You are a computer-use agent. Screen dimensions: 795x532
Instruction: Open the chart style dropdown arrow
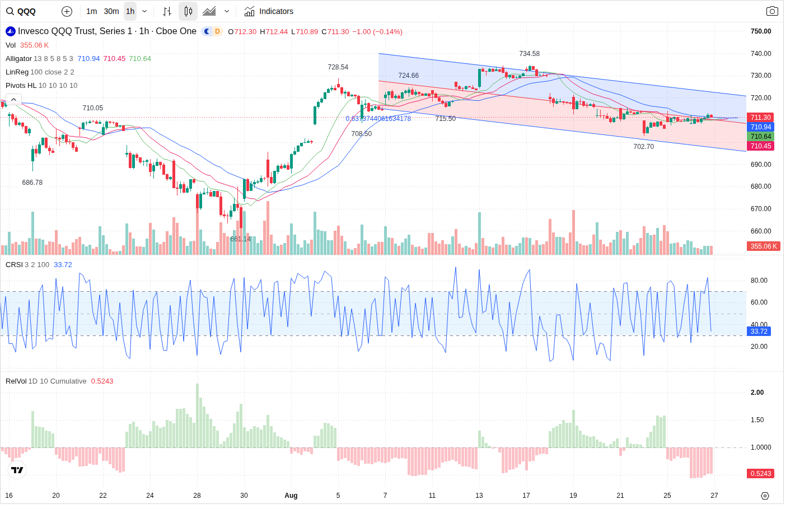point(227,11)
